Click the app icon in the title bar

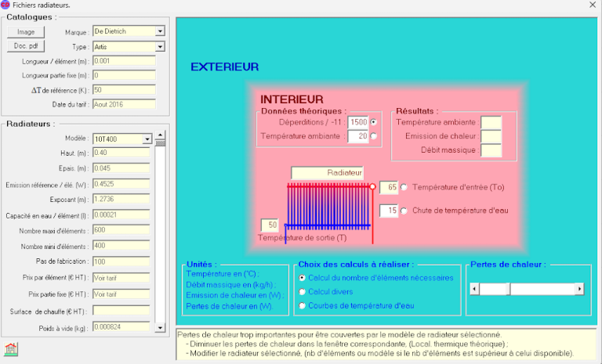pos(5,5)
